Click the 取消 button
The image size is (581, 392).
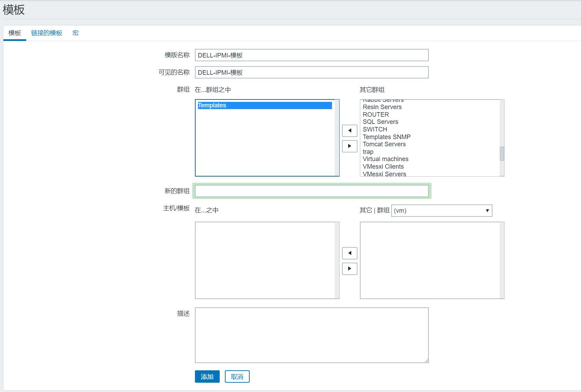(237, 377)
